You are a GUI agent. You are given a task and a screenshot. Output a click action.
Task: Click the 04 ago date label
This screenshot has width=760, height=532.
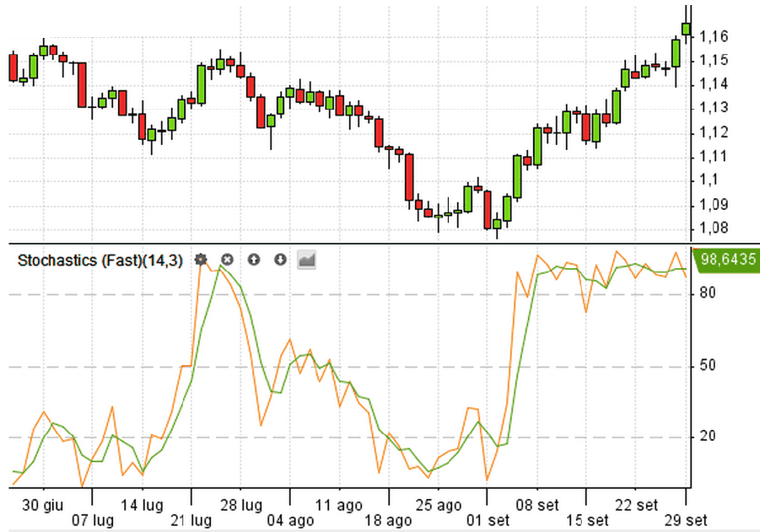click(x=290, y=521)
